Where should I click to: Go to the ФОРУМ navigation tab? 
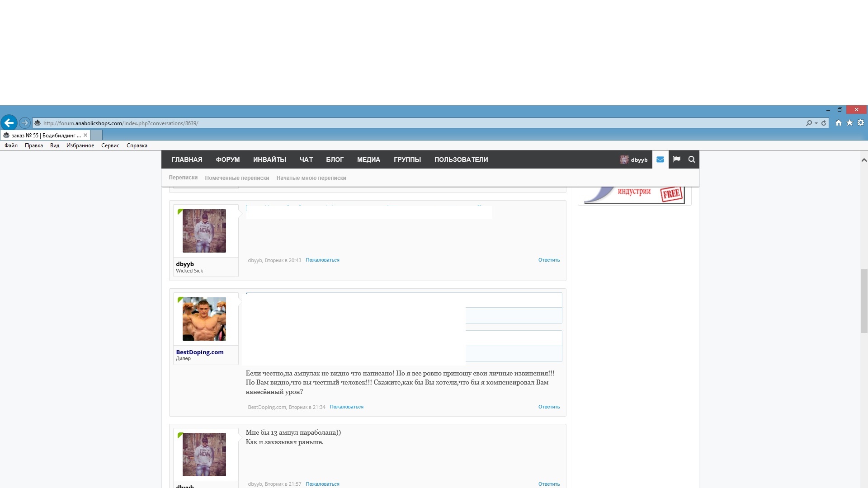click(x=227, y=160)
